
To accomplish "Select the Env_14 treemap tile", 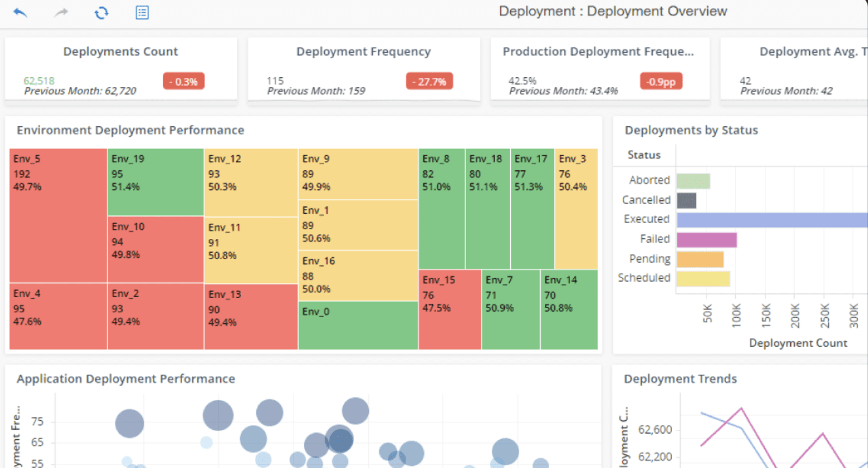I will (x=569, y=310).
